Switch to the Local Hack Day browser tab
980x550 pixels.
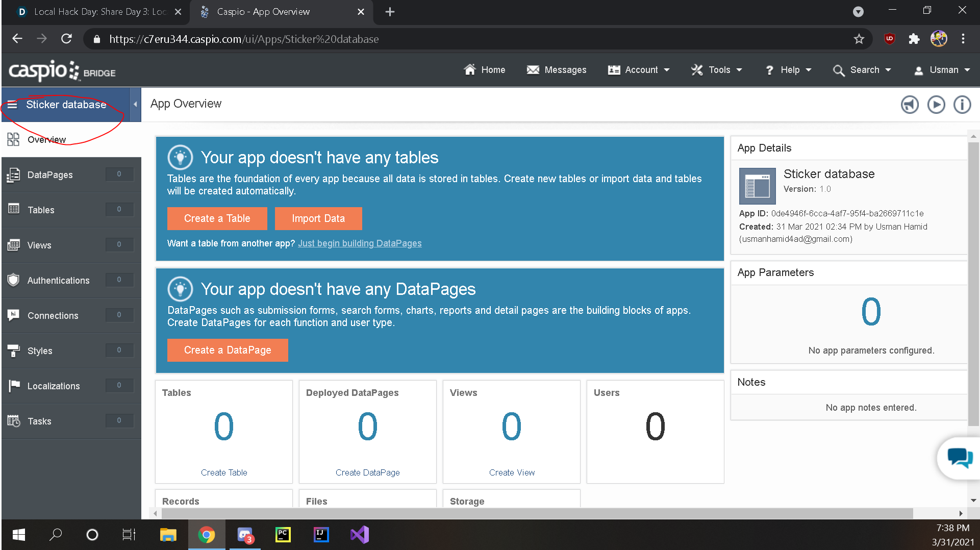(x=96, y=12)
